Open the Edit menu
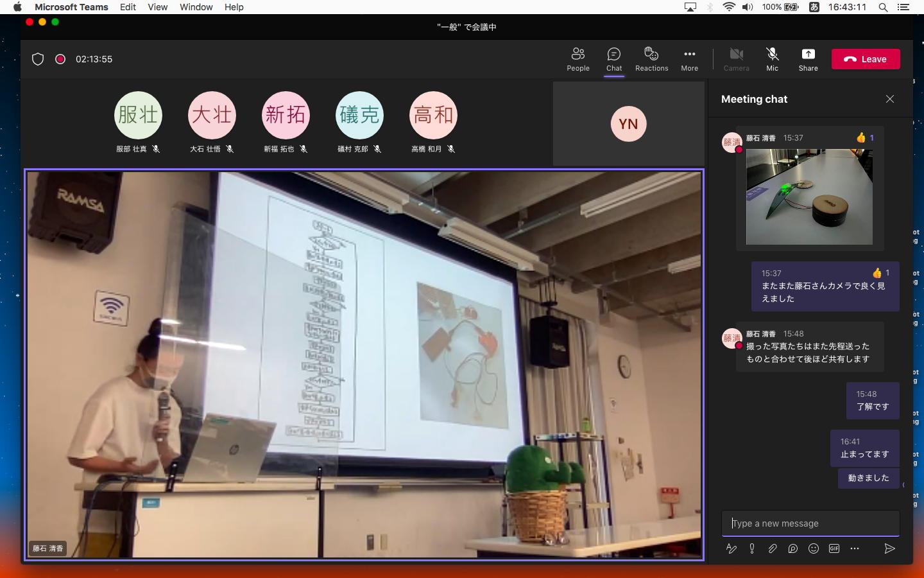The width and height of the screenshot is (924, 578). (x=128, y=7)
